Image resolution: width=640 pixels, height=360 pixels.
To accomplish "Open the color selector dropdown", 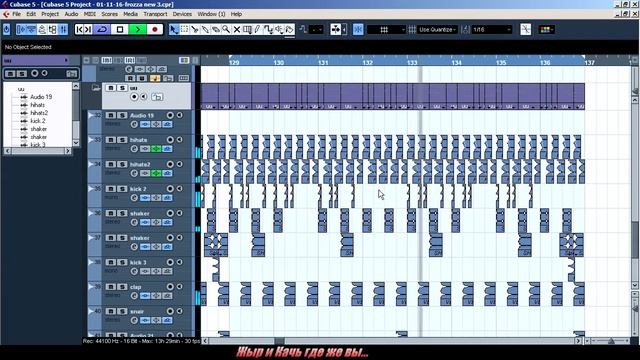I will [546, 29].
